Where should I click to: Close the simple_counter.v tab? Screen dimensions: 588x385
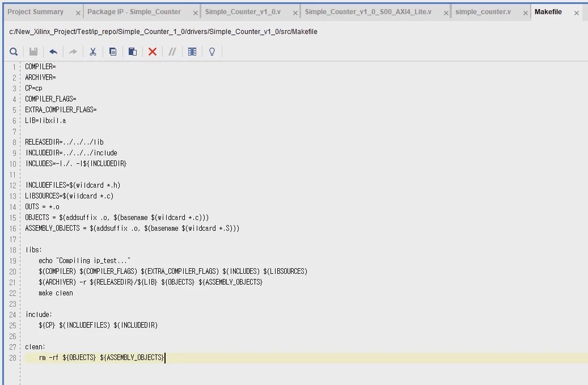click(526, 13)
